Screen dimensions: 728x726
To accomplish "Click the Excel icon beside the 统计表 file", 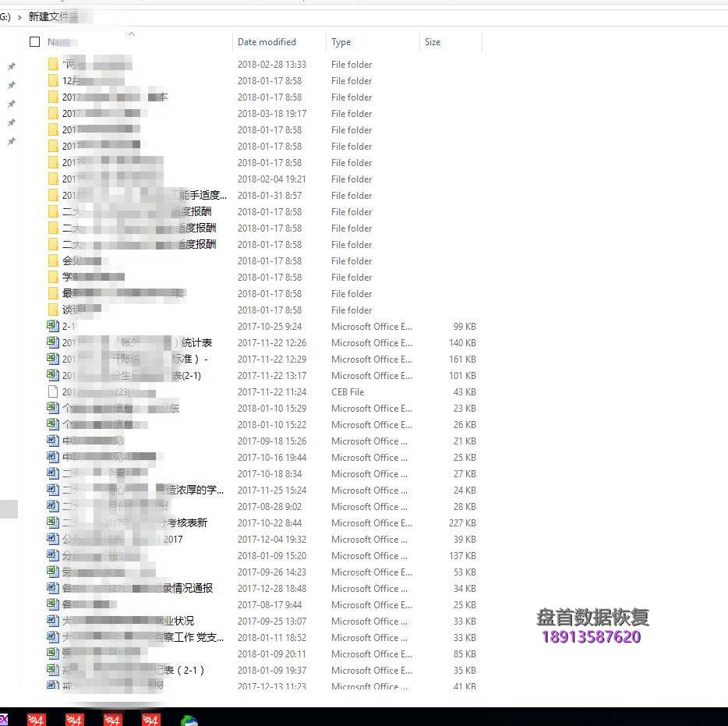I will pos(52,342).
